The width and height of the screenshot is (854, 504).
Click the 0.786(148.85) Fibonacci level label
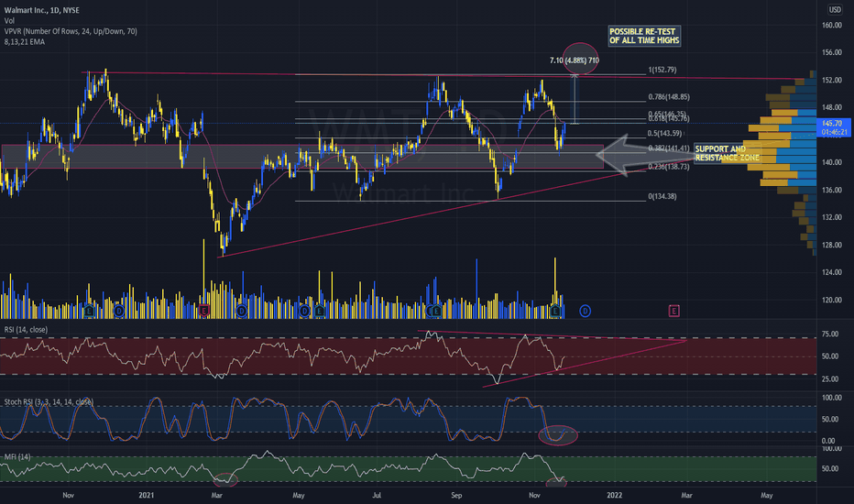669,97
